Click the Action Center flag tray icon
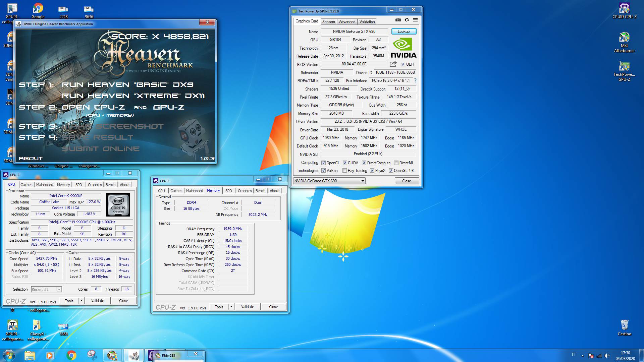 pos(591,356)
